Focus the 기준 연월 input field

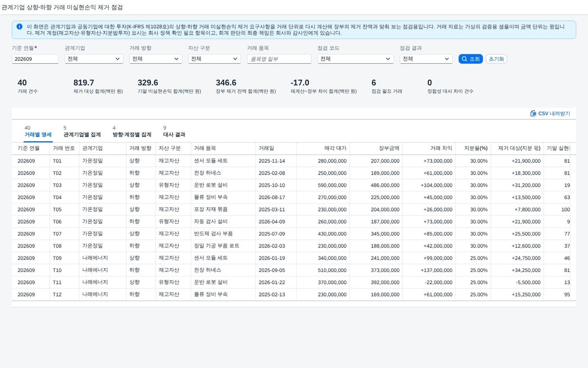coord(35,59)
